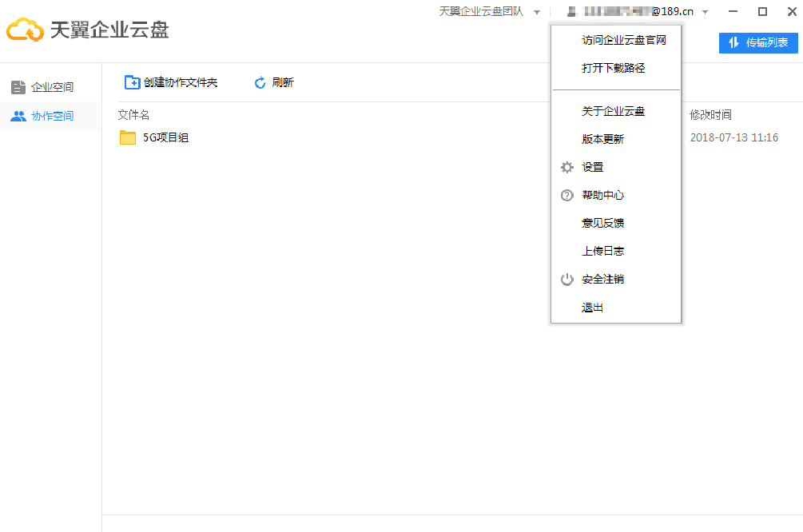
Task: Click the power icon beside 安全注销
Action: point(567,279)
